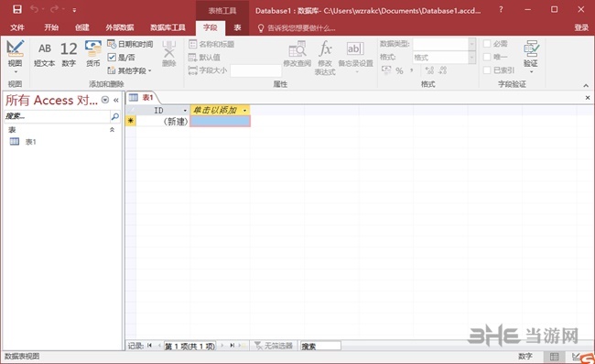The height and width of the screenshot is (364, 595).
Task: Check the 必需 required checkbox
Action: coord(487,44)
